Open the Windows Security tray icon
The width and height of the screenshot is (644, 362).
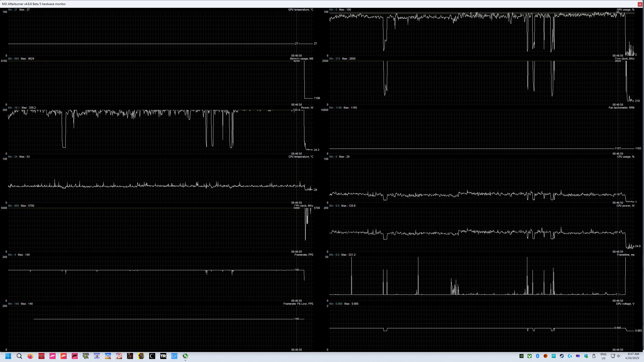pos(586,356)
